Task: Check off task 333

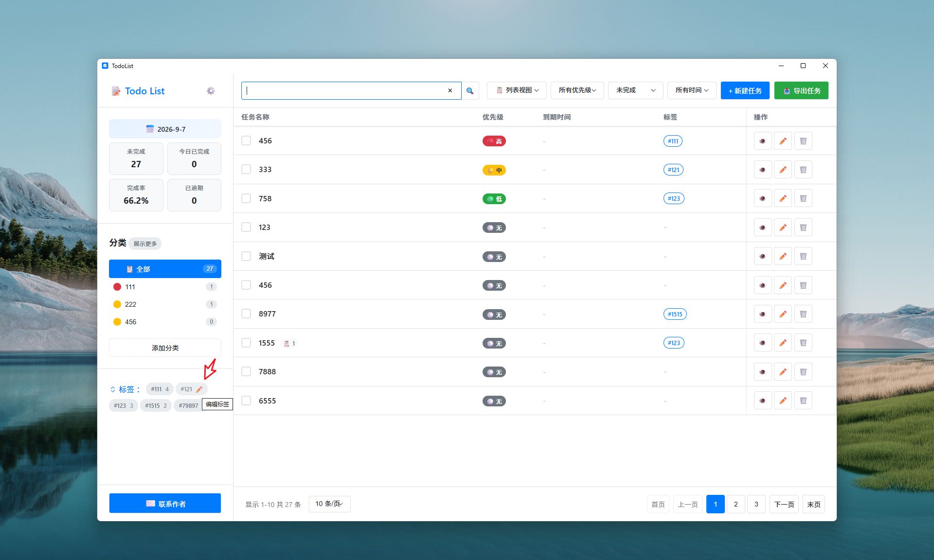Action: [x=246, y=169]
